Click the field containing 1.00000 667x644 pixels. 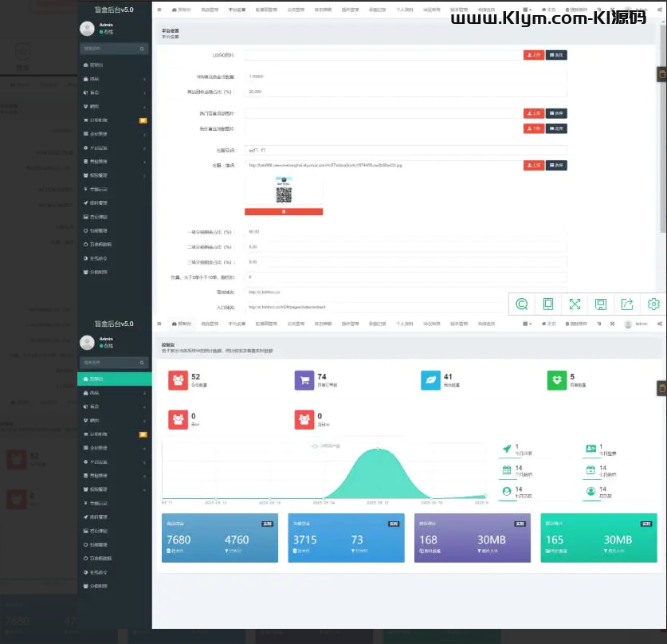tap(406, 77)
